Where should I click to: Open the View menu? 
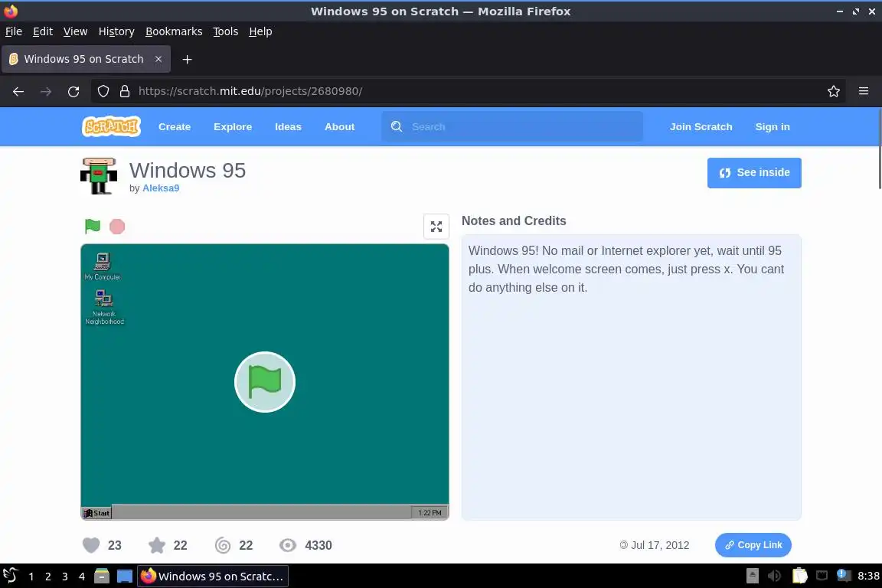click(x=75, y=31)
